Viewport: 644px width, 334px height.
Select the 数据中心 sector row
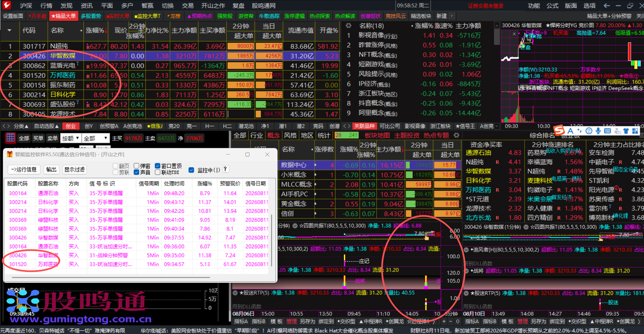tap(370, 165)
